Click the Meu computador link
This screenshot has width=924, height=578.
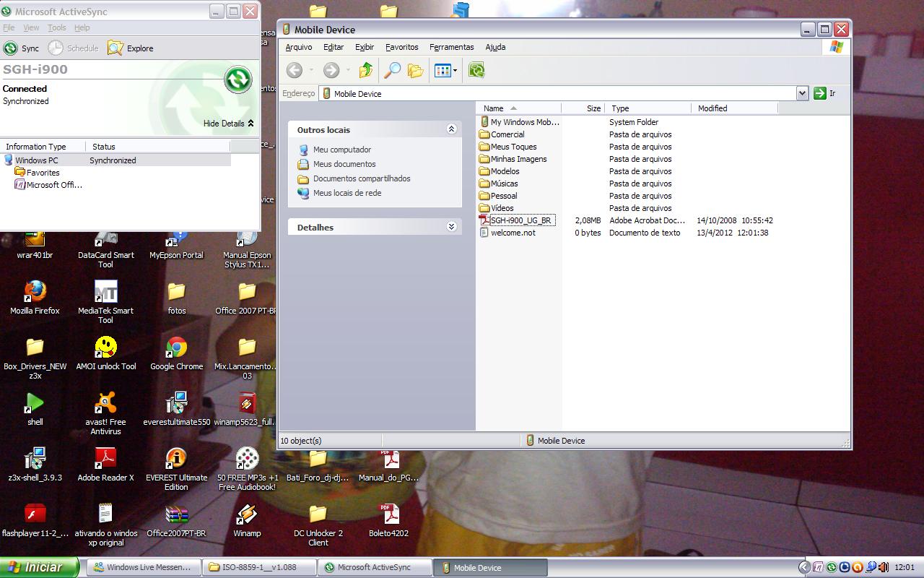pos(342,150)
